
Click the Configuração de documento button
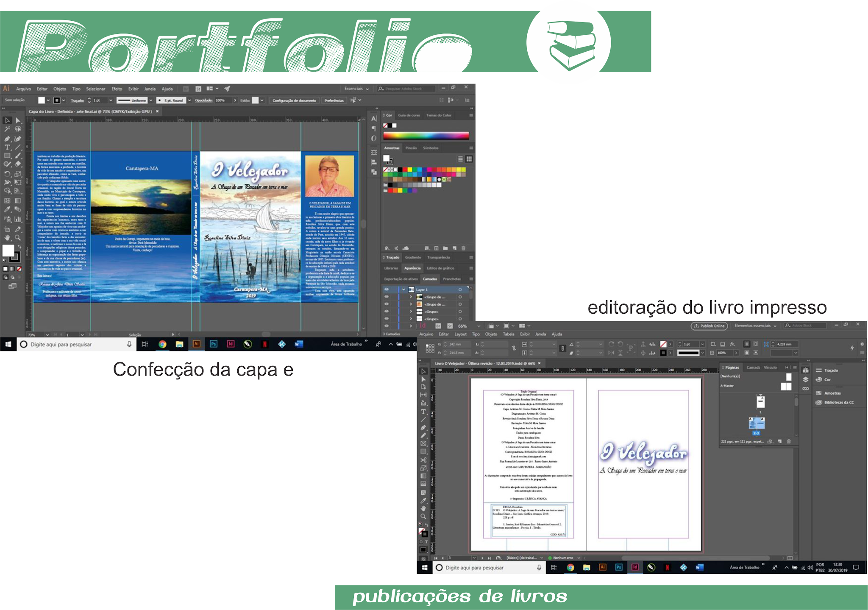coord(294,100)
